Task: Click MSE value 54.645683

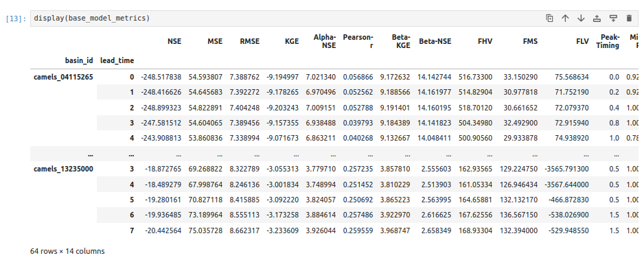Action: [x=206, y=93]
